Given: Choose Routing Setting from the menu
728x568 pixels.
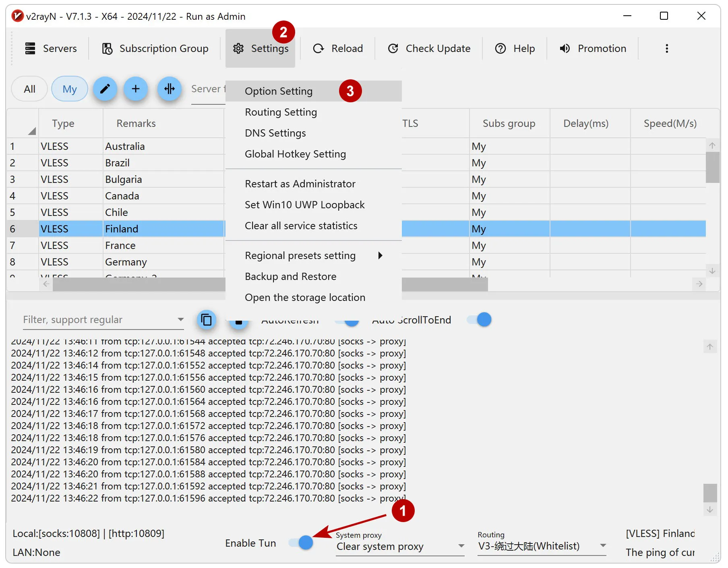Looking at the screenshot, I should coord(314,112).
